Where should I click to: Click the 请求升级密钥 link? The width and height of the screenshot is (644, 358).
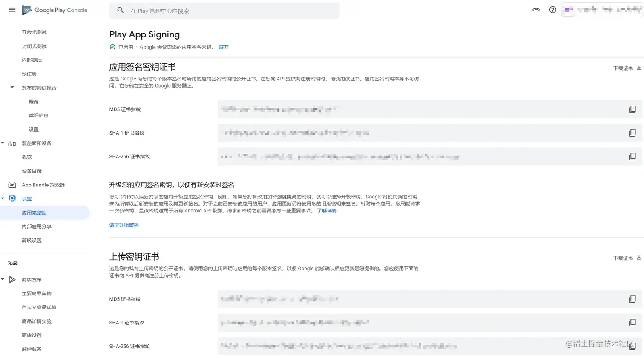pyautogui.click(x=124, y=225)
